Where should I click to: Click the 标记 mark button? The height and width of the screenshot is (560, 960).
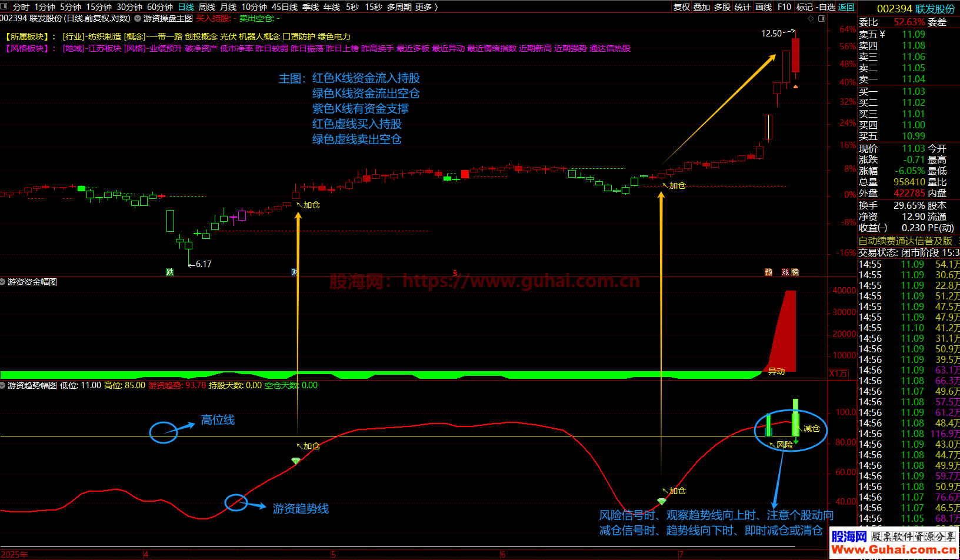point(804,7)
